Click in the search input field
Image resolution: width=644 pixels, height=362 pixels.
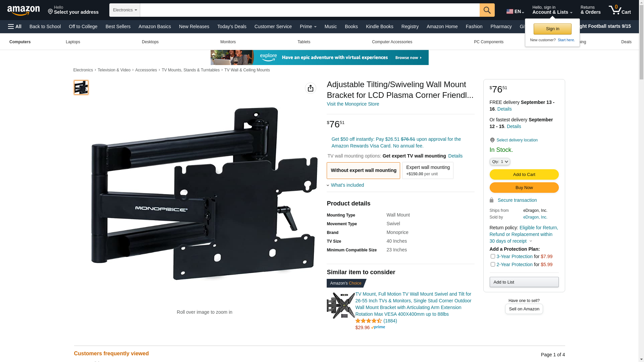coord(310,10)
